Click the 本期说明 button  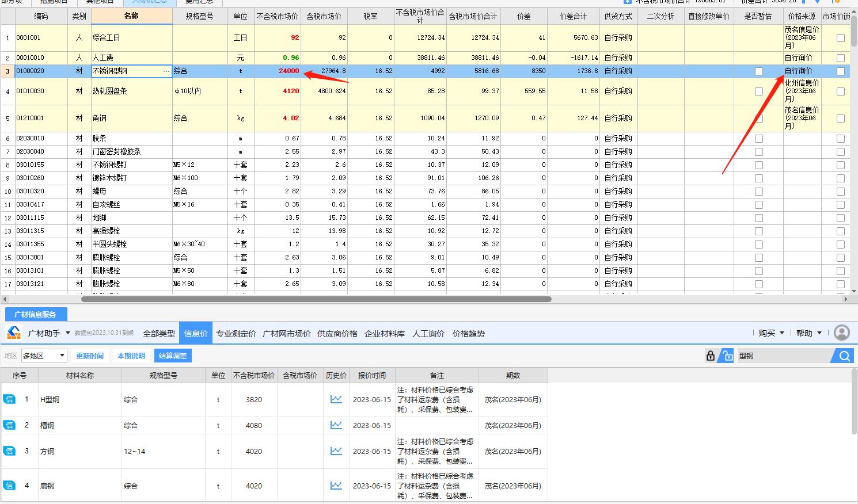click(x=131, y=356)
